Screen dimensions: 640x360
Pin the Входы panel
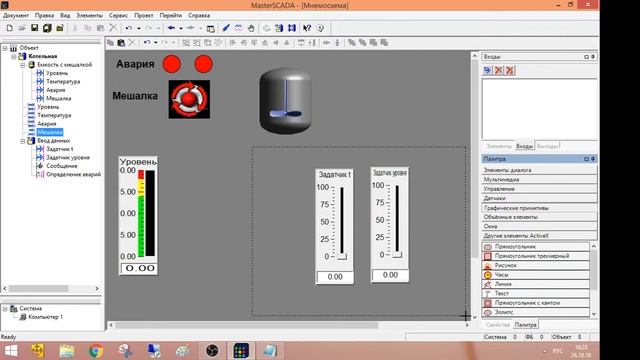593,57
